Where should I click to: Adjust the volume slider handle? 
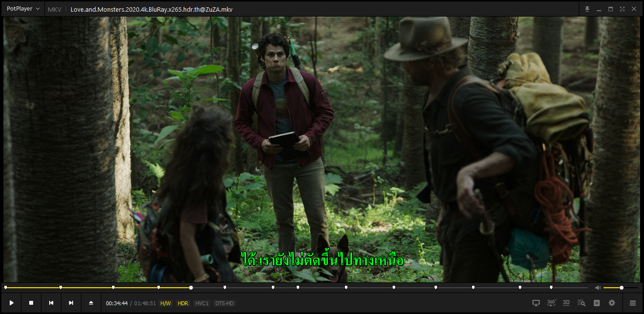click(x=622, y=288)
